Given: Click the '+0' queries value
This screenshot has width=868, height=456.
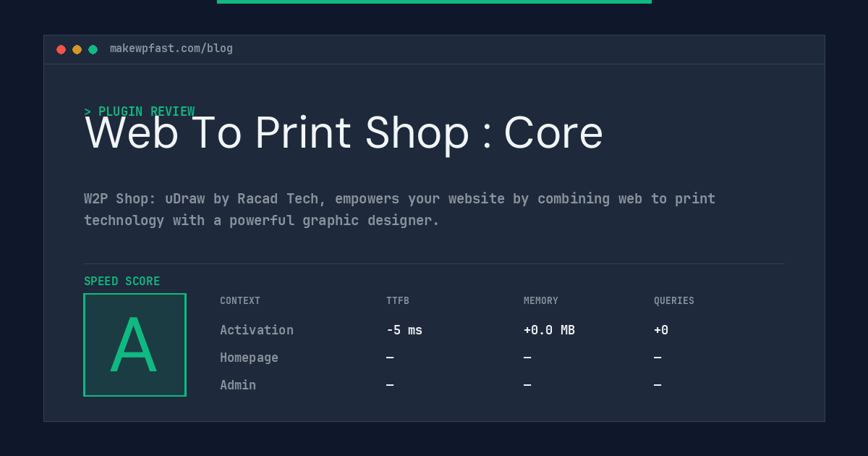Looking at the screenshot, I should point(661,330).
